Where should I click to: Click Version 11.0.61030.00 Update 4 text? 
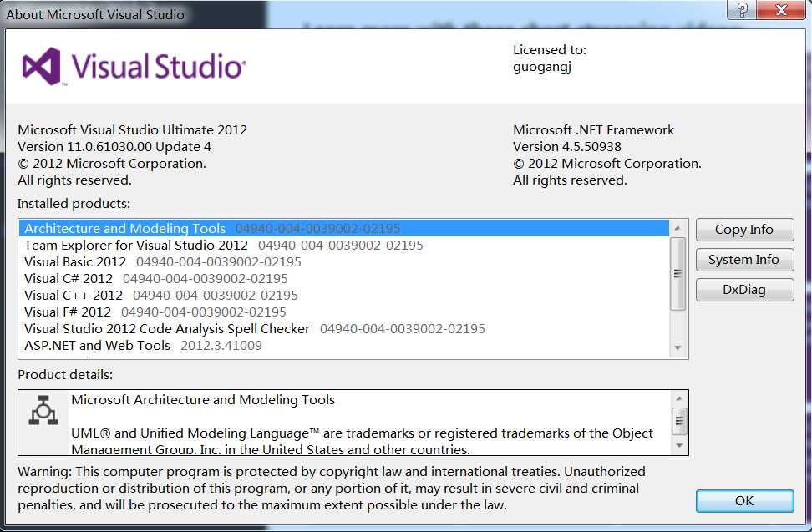114,146
